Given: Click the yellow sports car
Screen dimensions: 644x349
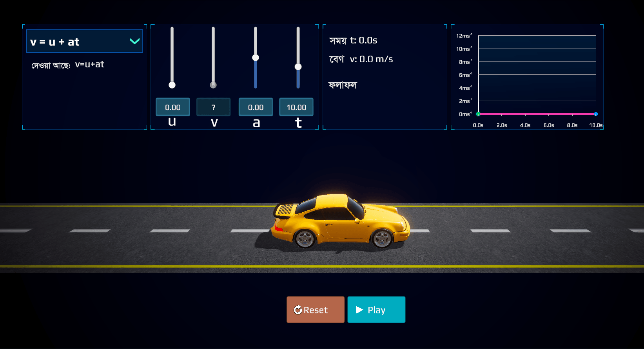Looking at the screenshot, I should tap(340, 222).
